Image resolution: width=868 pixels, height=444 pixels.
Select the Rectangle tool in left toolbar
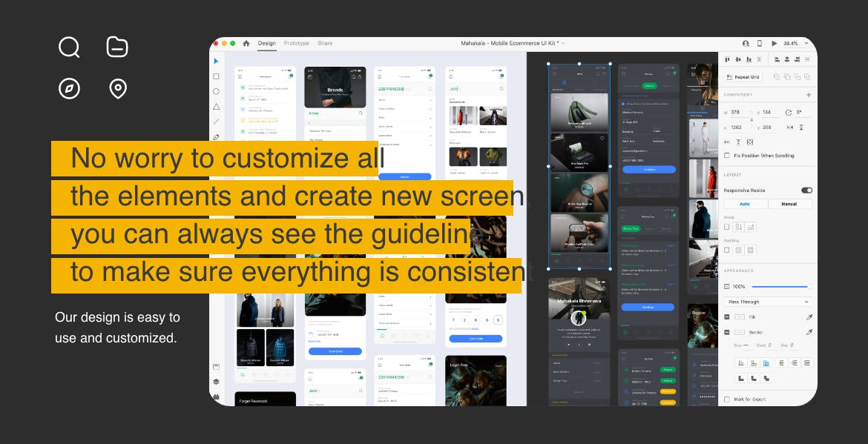coord(216,76)
